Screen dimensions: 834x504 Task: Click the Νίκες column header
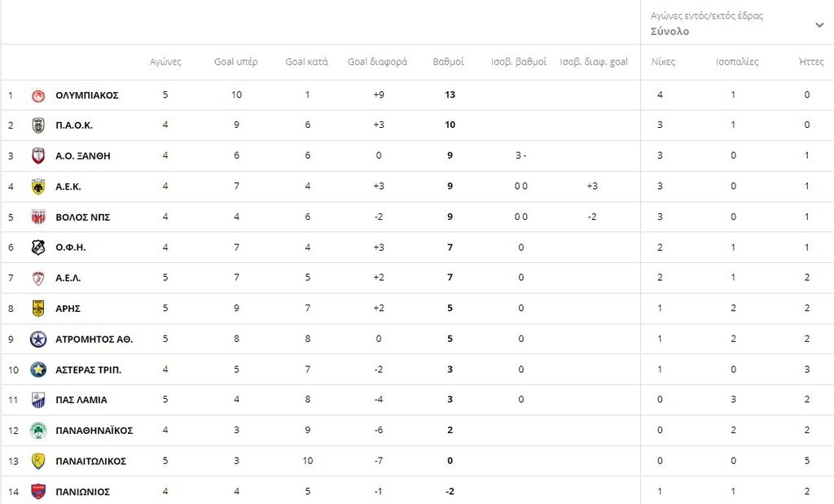point(663,62)
